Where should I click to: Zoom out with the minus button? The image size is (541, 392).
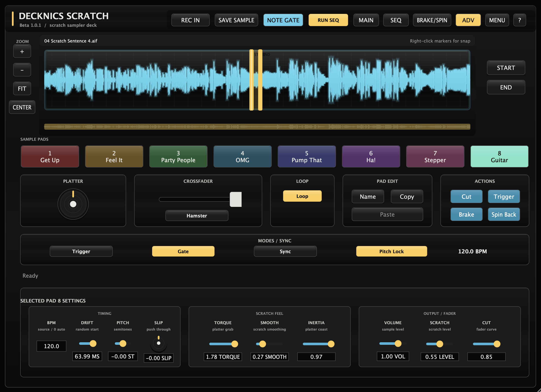pyautogui.click(x=22, y=70)
